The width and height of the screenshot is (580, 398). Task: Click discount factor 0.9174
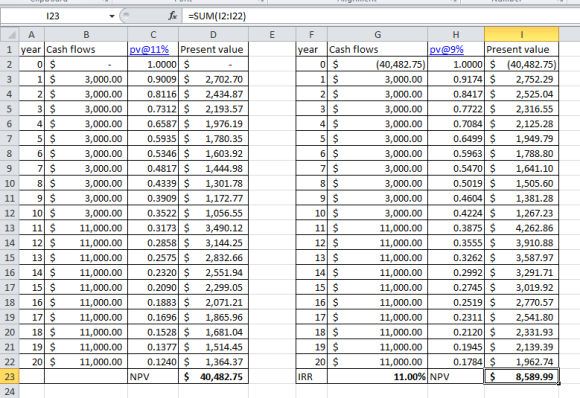click(x=456, y=79)
